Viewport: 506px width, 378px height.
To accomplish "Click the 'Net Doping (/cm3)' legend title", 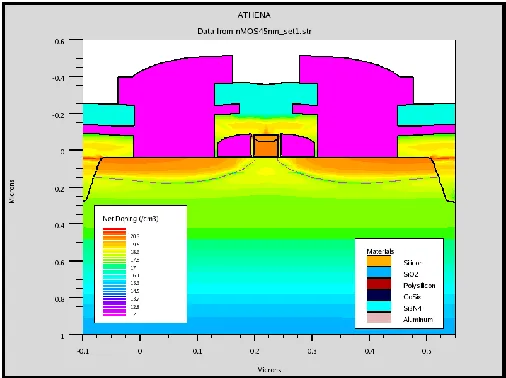I will (x=130, y=219).
